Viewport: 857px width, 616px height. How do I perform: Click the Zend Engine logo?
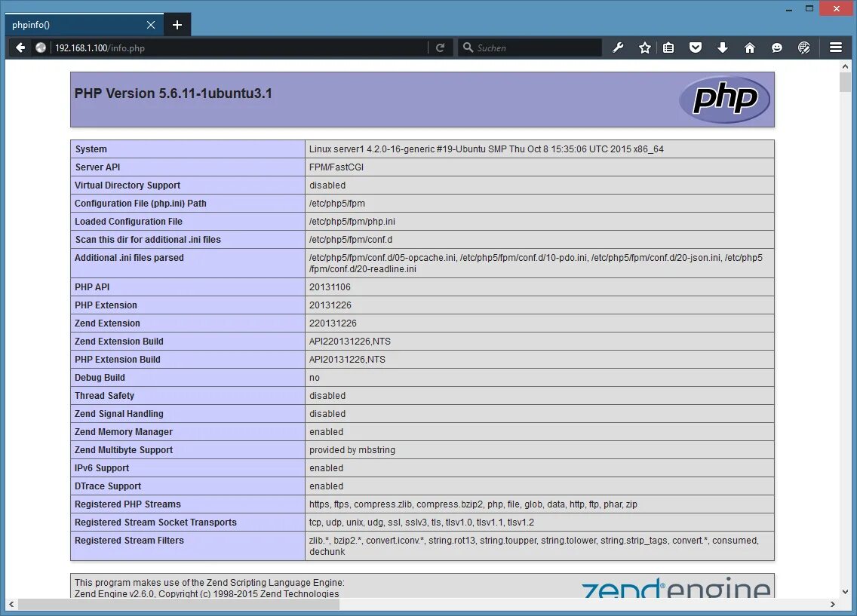point(675,587)
